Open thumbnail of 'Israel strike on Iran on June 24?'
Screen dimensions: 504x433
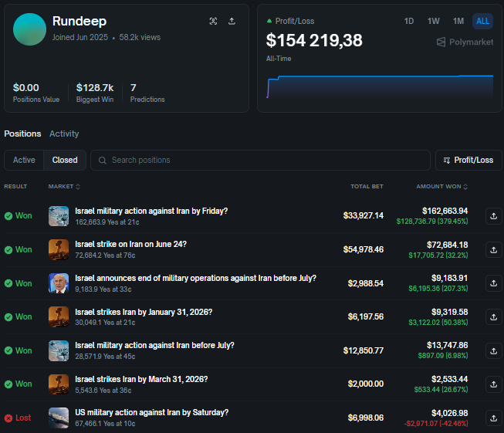click(59, 249)
